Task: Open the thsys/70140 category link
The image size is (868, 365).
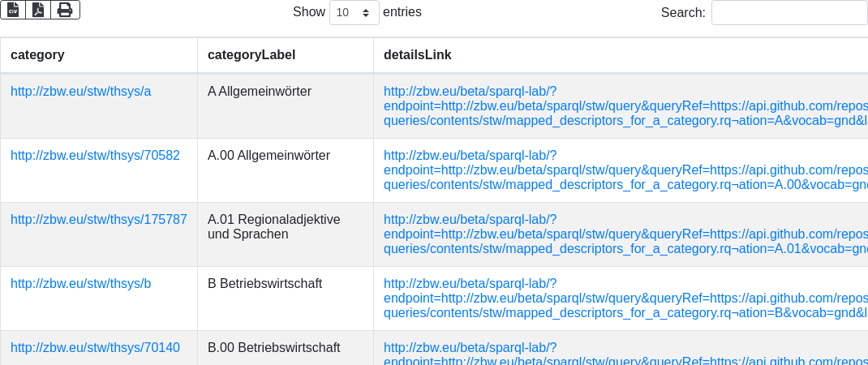Action: [95, 347]
